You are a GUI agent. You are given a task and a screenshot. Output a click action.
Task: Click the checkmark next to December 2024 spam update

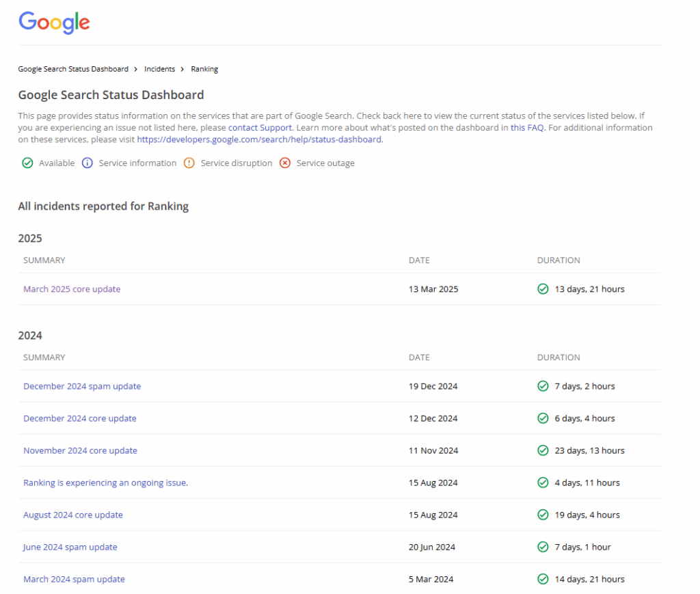tap(542, 386)
